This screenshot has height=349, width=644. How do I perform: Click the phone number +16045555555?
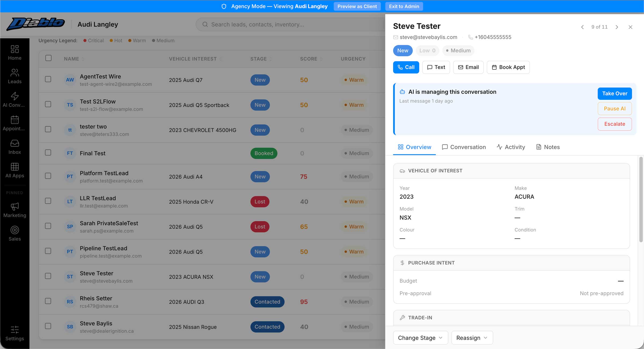(493, 37)
